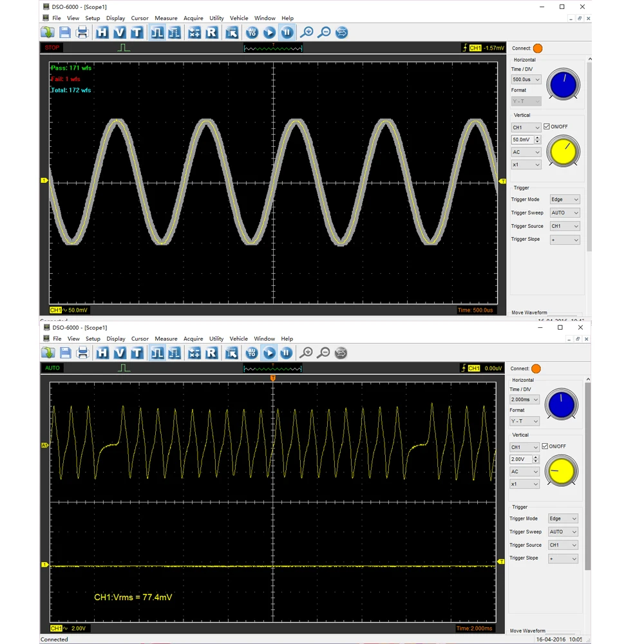Open the Vehicle menu in bottom window
The image size is (644, 644).
pos(239,339)
